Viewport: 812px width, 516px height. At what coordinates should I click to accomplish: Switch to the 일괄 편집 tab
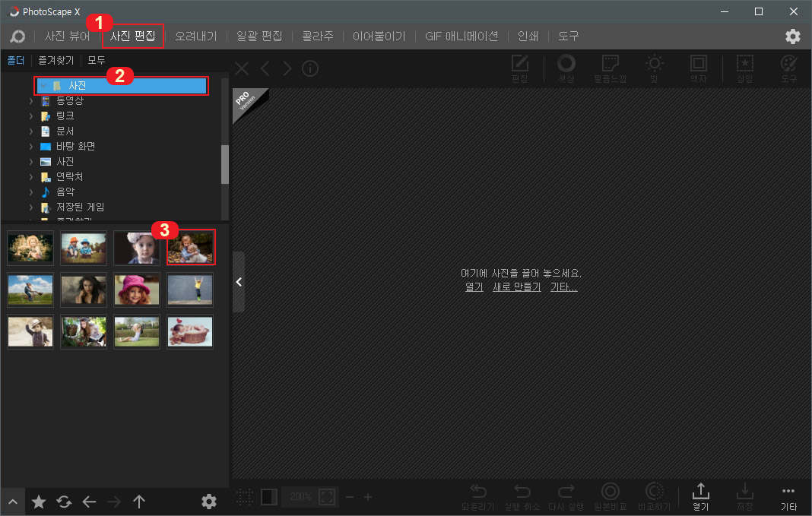(259, 36)
